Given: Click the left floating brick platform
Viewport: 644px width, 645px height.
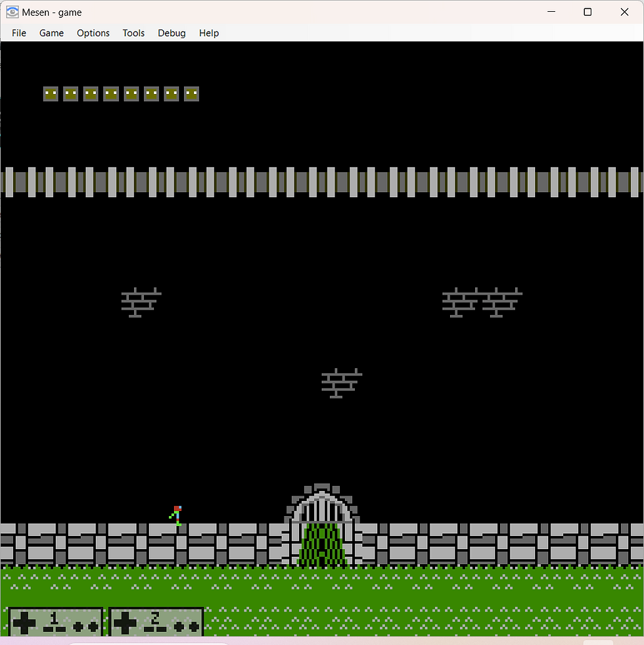Looking at the screenshot, I should 141,302.
